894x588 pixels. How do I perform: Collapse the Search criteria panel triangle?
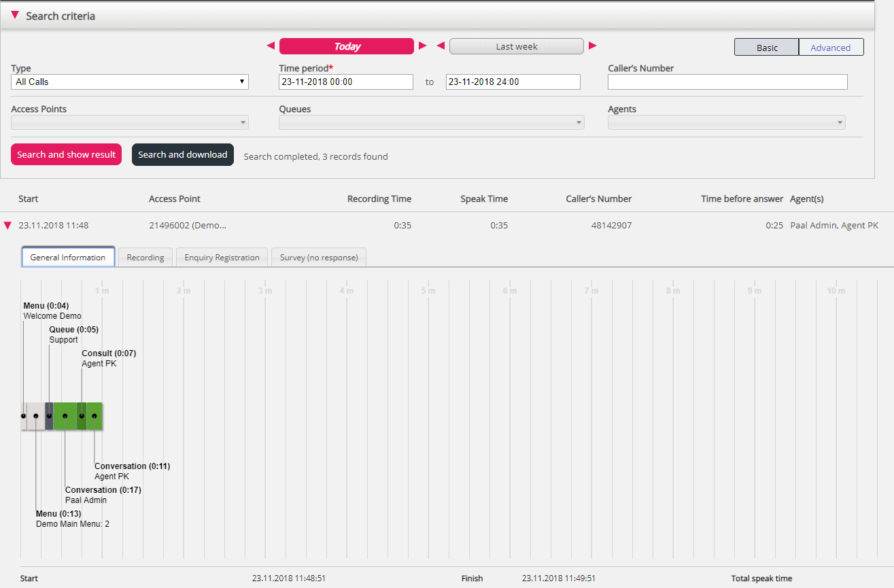[x=15, y=15]
